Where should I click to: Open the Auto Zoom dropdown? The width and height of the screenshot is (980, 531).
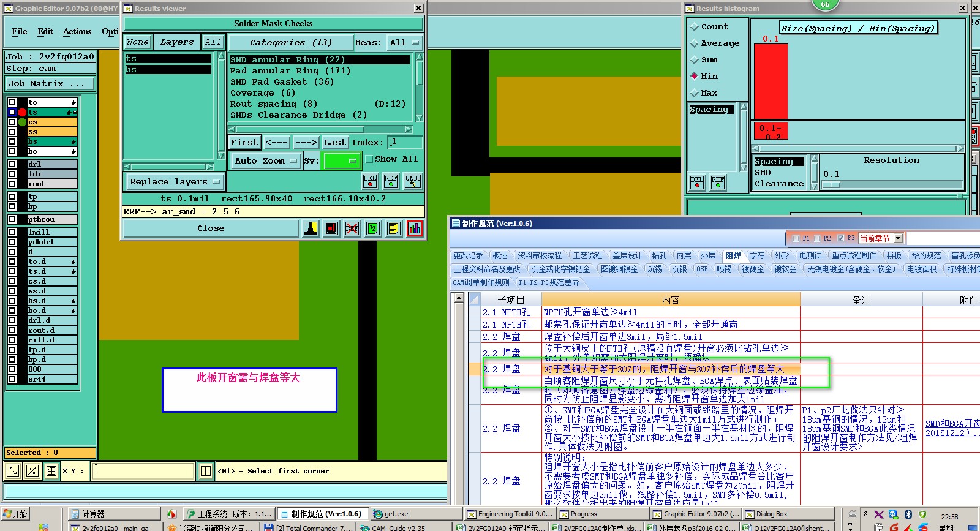tap(266, 160)
